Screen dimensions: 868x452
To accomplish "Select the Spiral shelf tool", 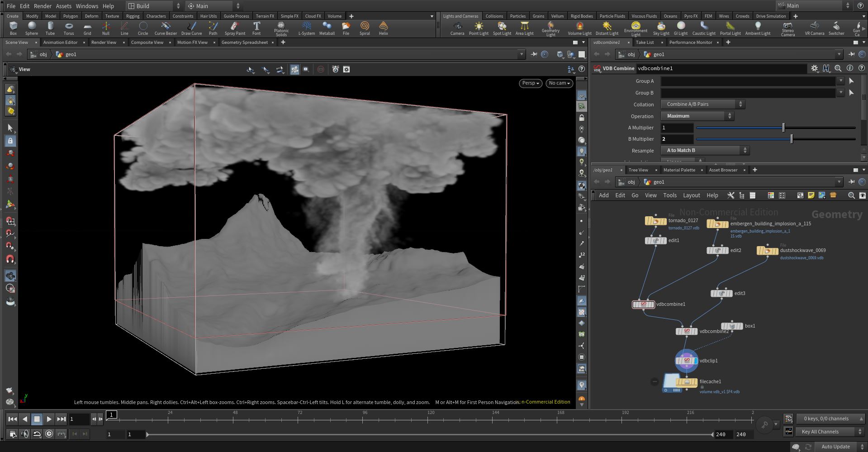I will coord(365,28).
